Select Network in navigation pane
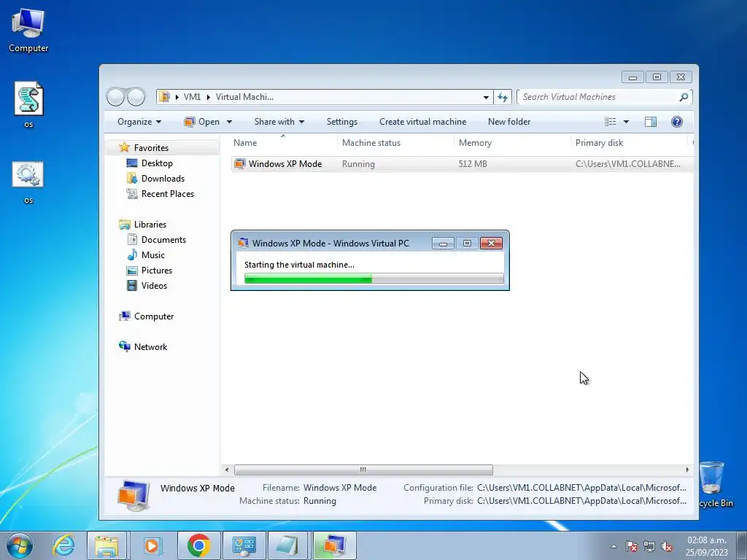 150,347
